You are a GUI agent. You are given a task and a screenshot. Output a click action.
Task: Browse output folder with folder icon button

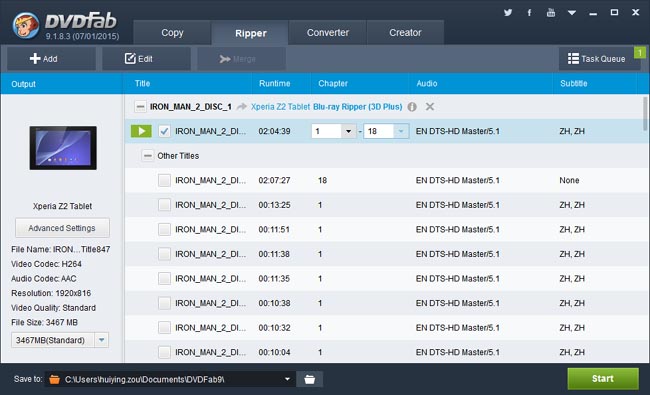click(309, 379)
